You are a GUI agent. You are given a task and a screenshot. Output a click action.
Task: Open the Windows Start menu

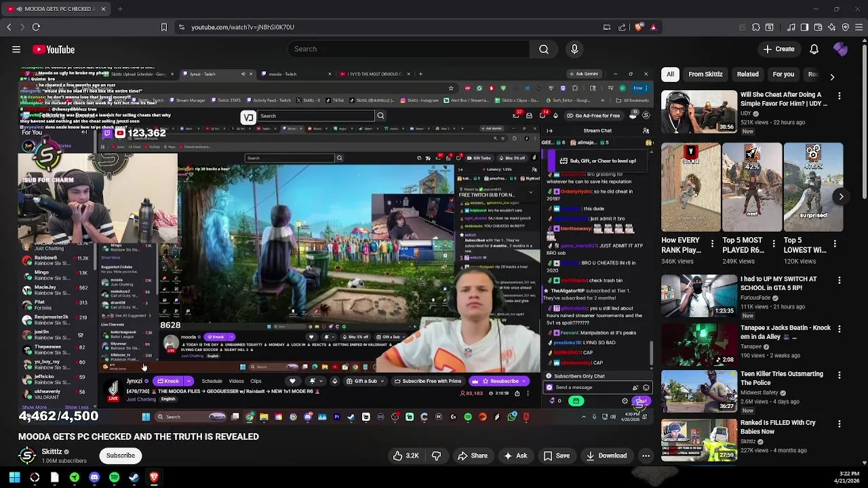pos(14,478)
